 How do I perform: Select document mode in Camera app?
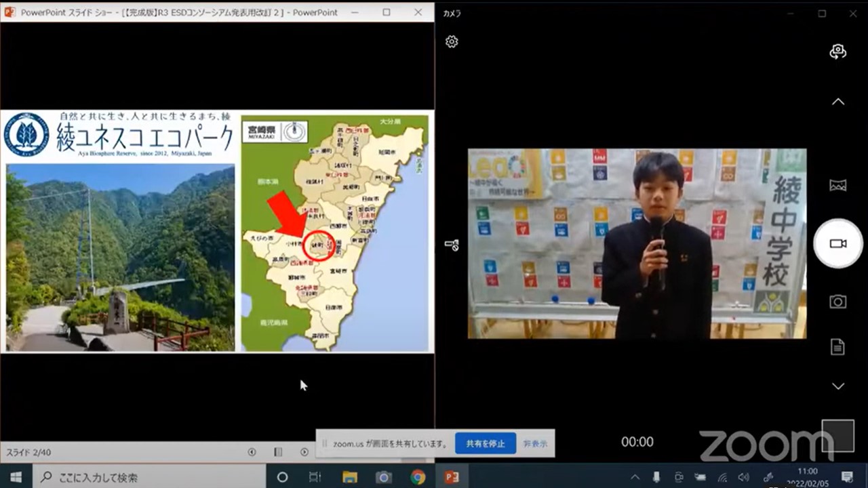click(x=838, y=347)
